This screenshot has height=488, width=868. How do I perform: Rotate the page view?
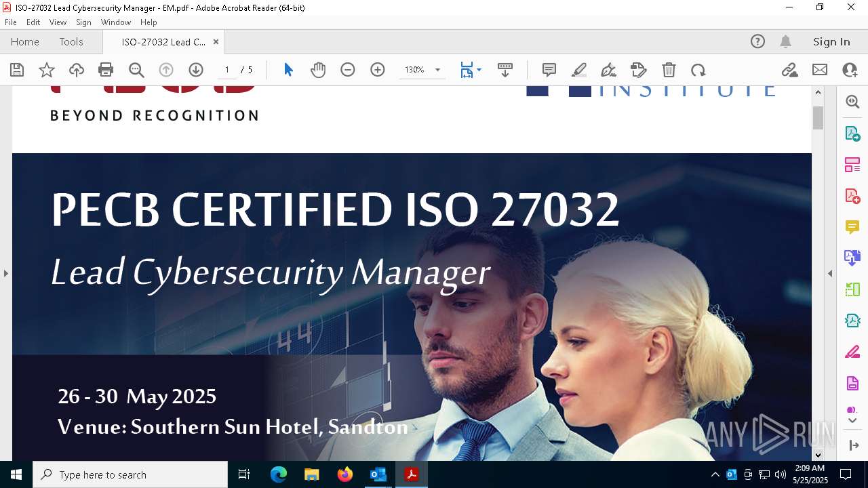pos(698,70)
